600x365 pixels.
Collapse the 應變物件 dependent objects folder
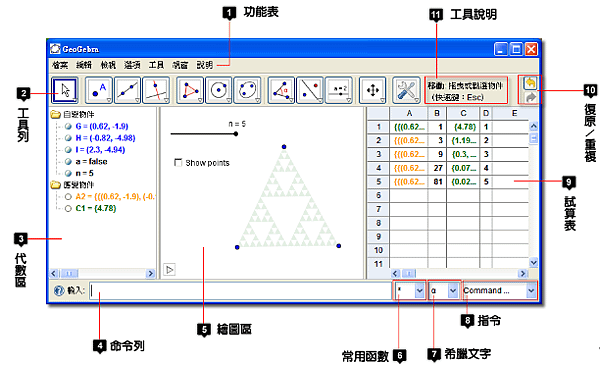tap(55, 185)
